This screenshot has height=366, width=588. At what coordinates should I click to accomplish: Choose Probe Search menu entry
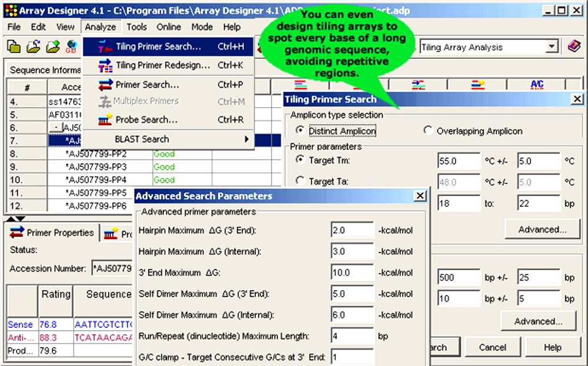click(x=168, y=119)
